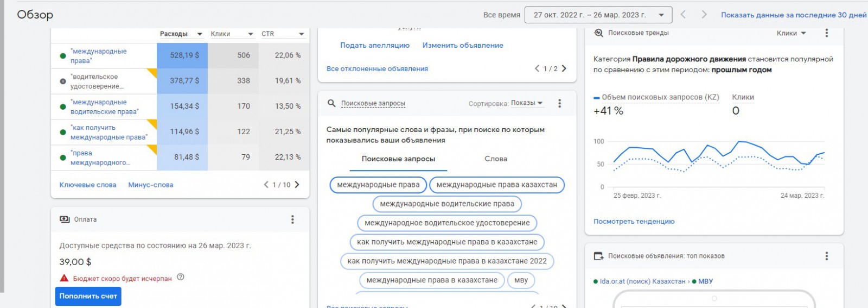Next disapproved ad arrow 1/2
This screenshot has height=308, width=868.
564,68
